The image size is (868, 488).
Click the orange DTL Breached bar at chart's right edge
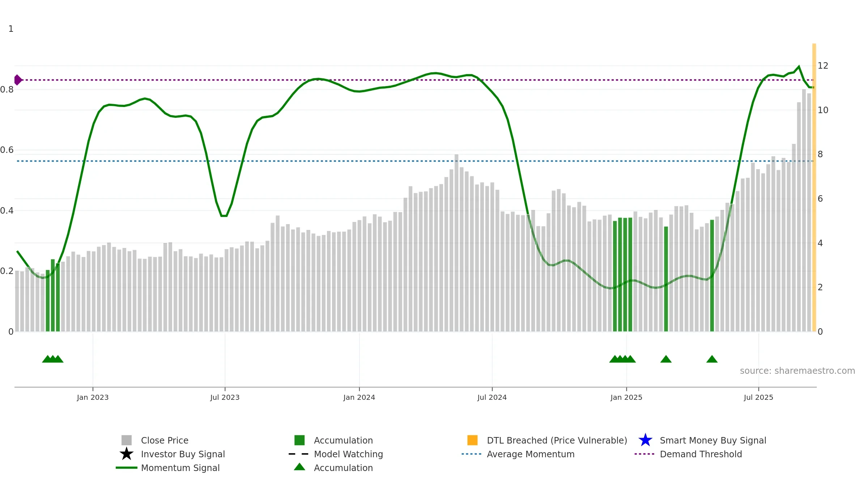click(x=814, y=187)
